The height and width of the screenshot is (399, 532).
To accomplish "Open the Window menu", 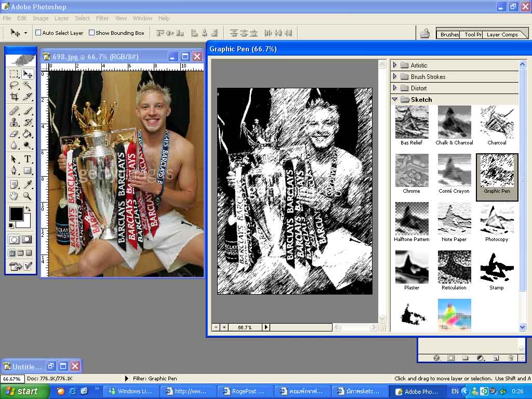I will 142,18.
